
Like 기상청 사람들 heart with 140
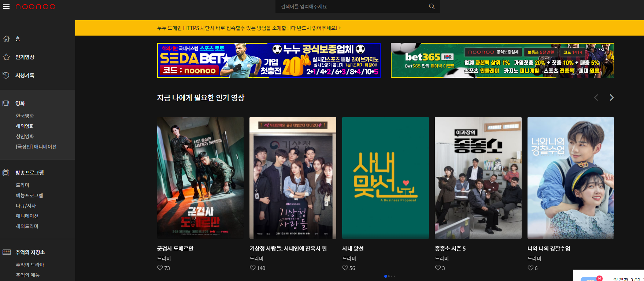click(253, 268)
